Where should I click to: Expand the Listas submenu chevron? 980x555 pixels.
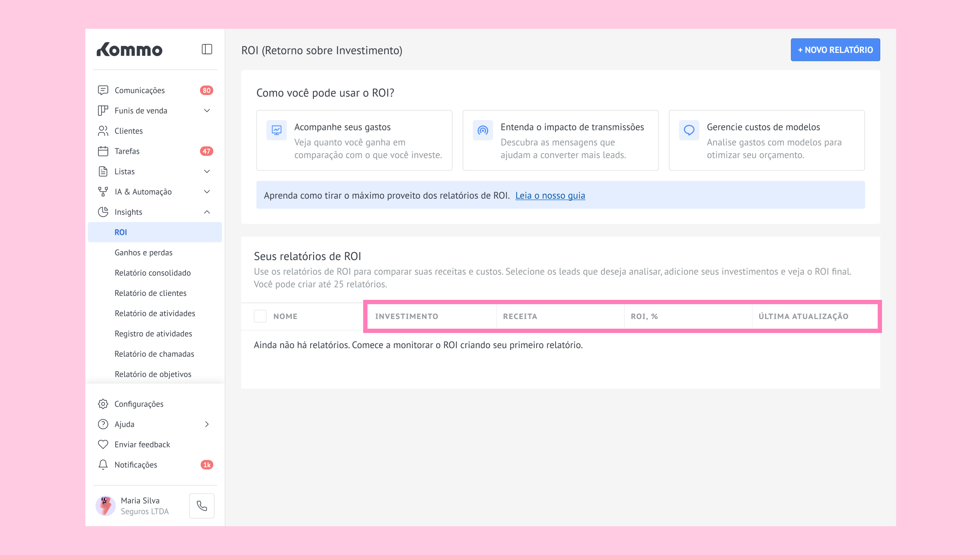[207, 171]
